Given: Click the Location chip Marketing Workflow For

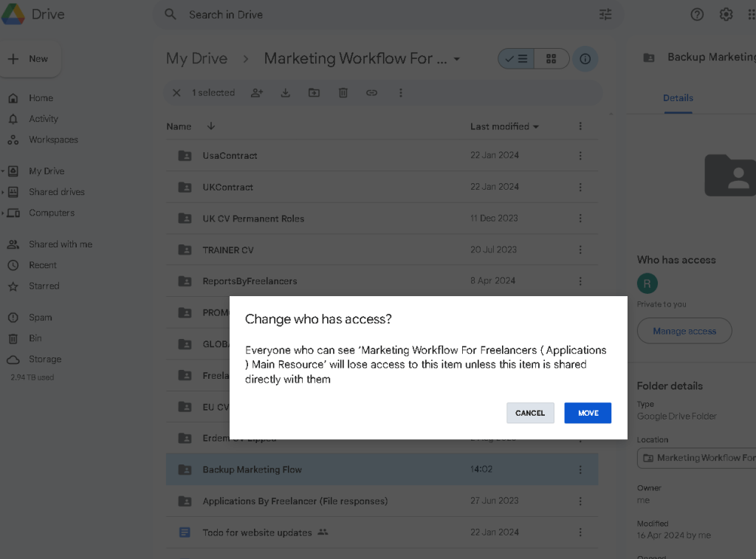Looking at the screenshot, I should click(697, 458).
